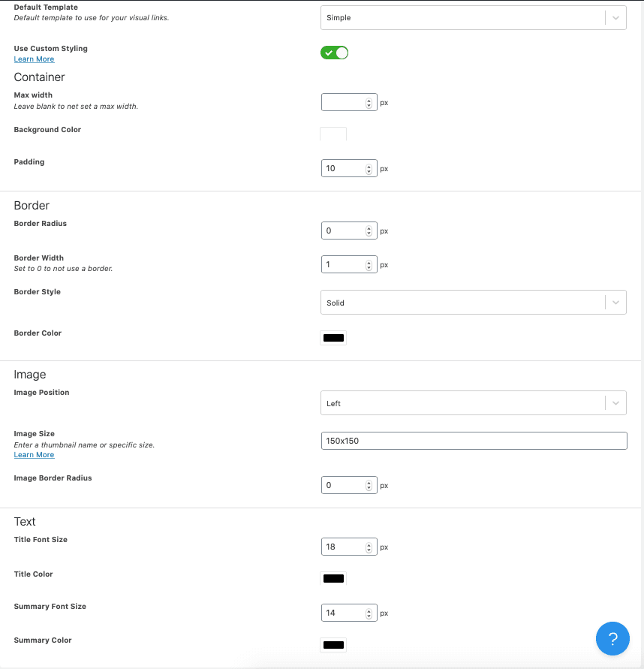Pick the Background Color swatch

click(333, 134)
